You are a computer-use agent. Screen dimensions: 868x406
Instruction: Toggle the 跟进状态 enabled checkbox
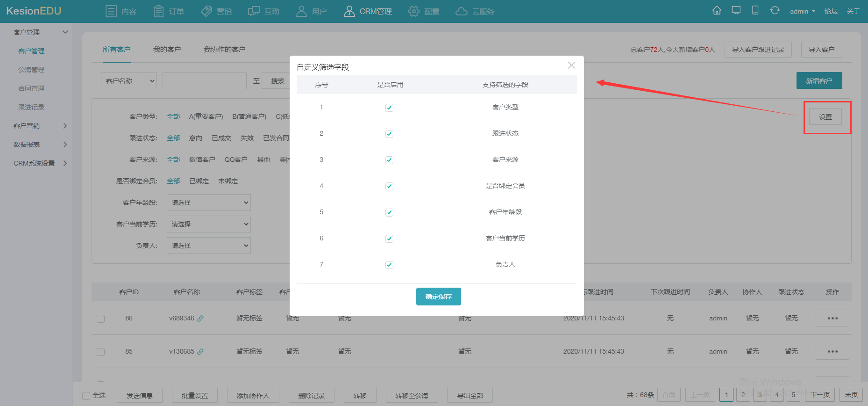point(389,134)
